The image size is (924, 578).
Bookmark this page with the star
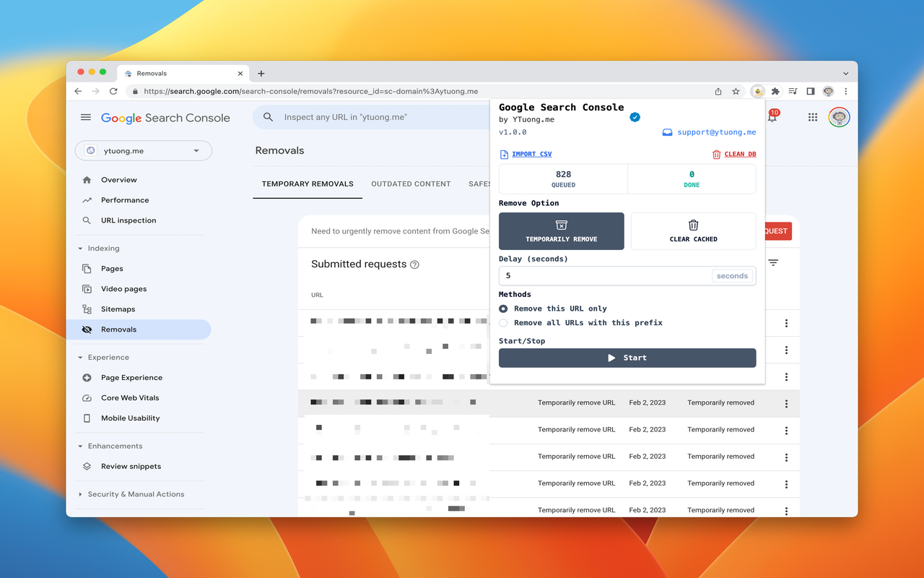coord(736,91)
